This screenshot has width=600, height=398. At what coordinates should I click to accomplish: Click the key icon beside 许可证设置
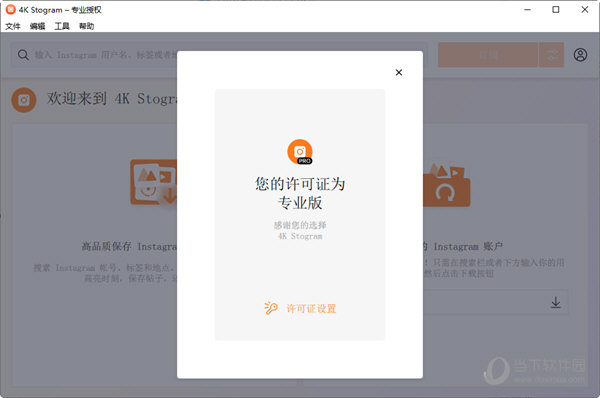coord(271,308)
